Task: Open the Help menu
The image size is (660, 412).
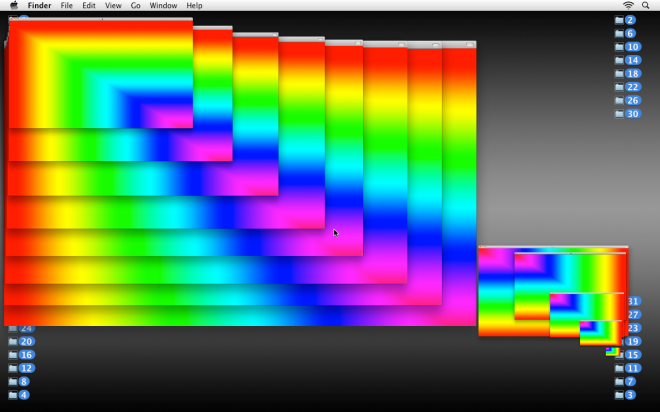Action: pyautogui.click(x=194, y=6)
